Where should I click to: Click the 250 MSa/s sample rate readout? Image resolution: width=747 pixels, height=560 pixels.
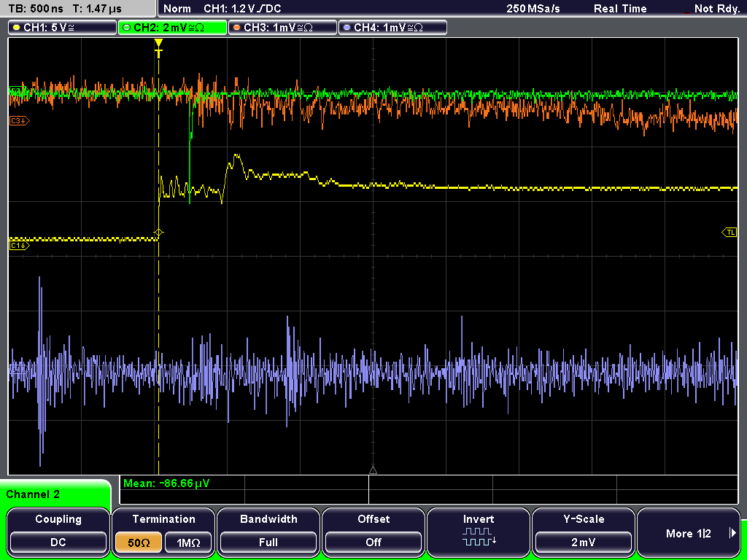pyautogui.click(x=533, y=9)
